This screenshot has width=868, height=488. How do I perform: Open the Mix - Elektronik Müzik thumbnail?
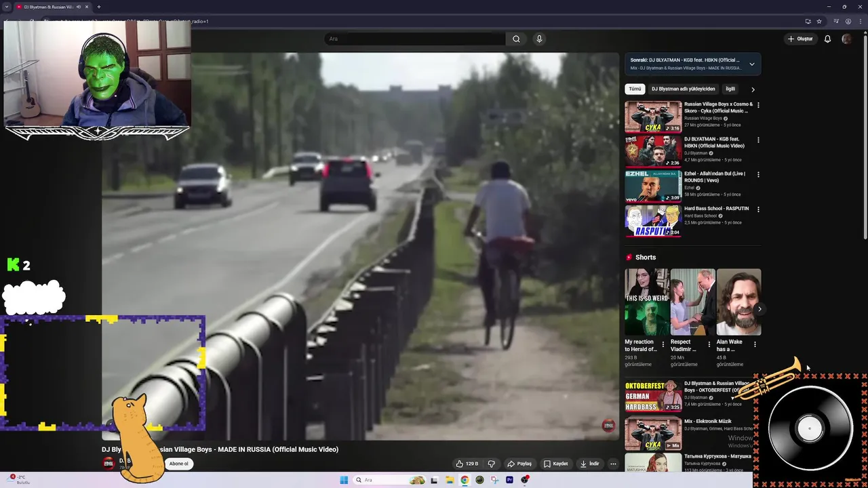pos(653,434)
